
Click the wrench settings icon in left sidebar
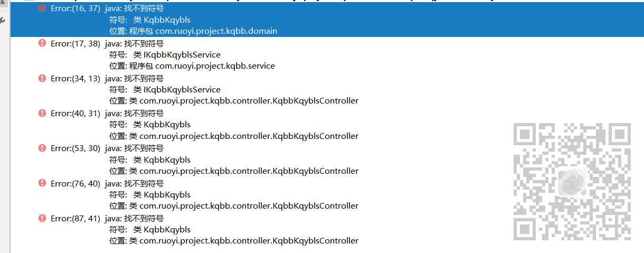[3, 20]
